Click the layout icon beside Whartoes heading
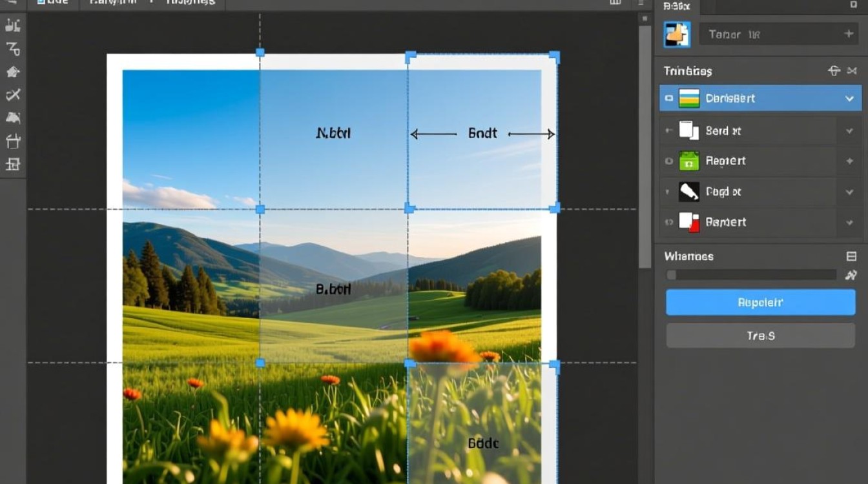Image resolution: width=868 pixels, height=484 pixels. tap(851, 256)
